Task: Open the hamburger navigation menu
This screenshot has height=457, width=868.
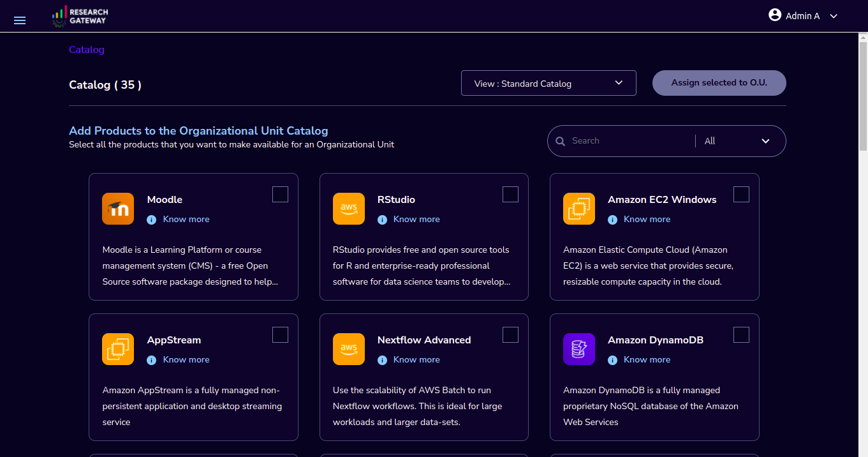Action: [x=20, y=20]
